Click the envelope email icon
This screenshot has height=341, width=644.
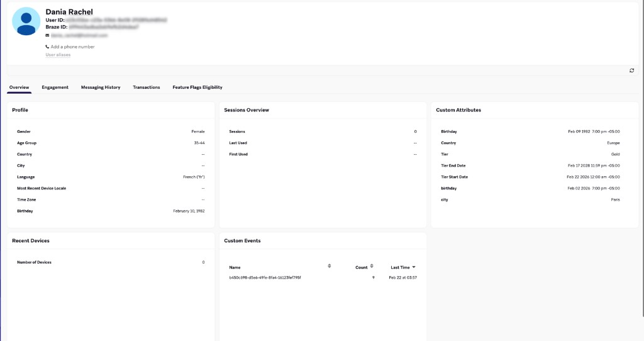tap(47, 36)
